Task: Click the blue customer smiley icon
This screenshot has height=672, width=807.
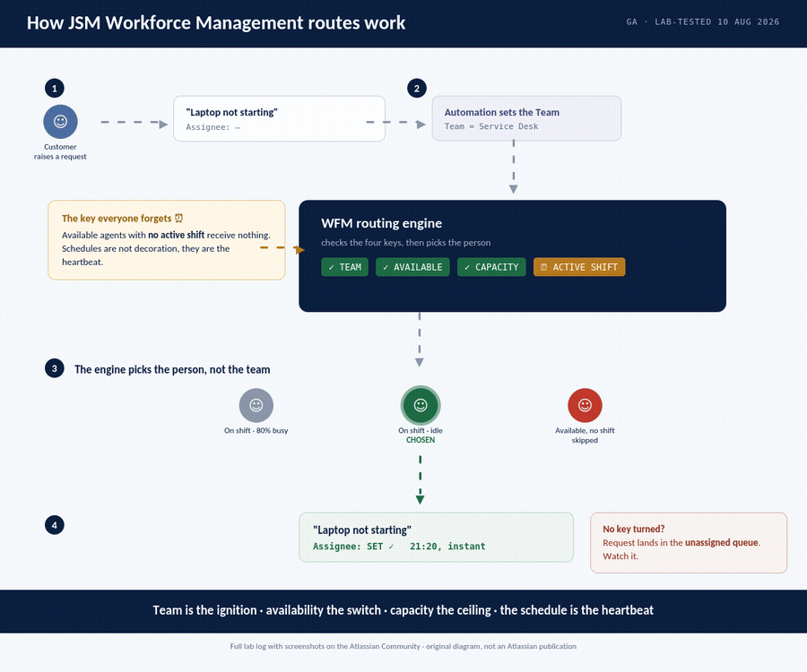Action: pyautogui.click(x=60, y=122)
